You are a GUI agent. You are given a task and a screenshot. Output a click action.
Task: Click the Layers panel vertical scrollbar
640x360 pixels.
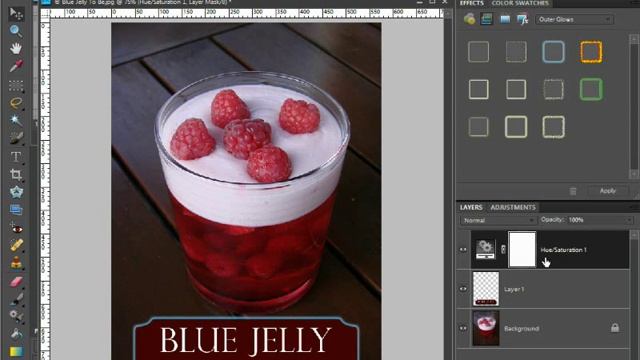click(x=634, y=294)
